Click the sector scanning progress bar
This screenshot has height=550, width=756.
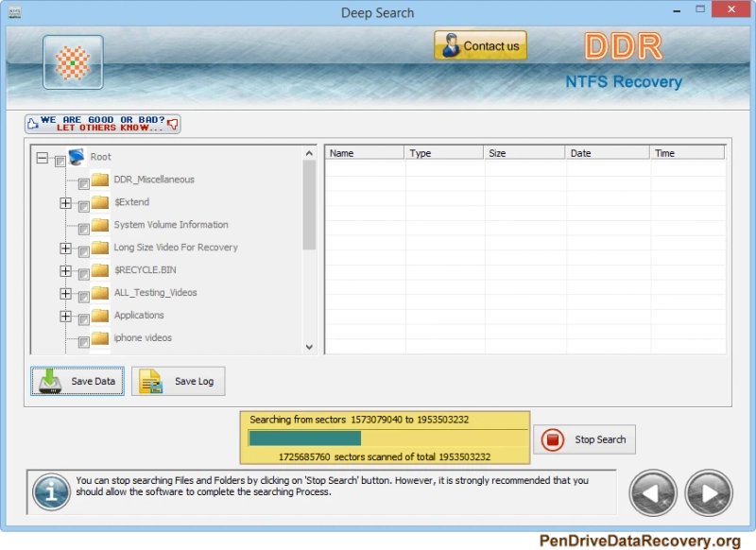[387, 438]
